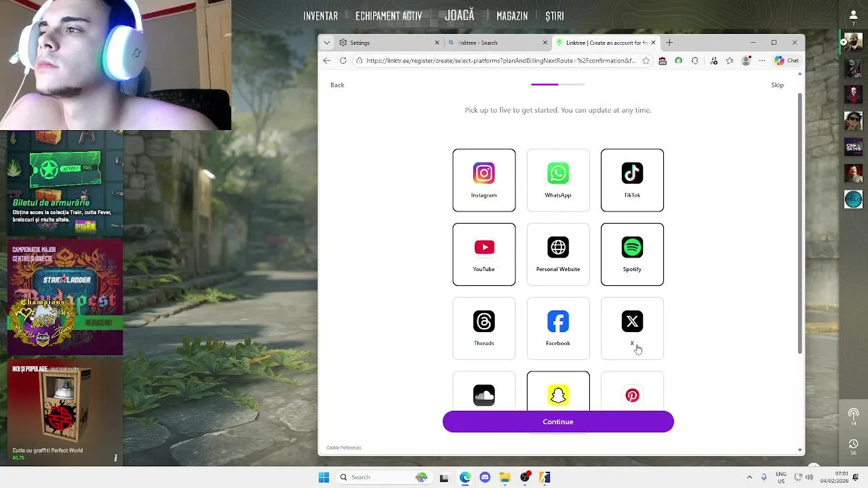This screenshot has height=488, width=868.
Task: Open Discord from taskbar
Action: point(485,477)
